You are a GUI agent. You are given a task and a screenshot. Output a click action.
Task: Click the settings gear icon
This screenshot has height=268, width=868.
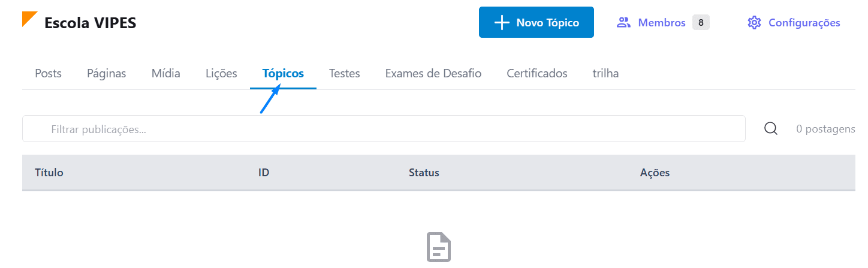pos(754,23)
